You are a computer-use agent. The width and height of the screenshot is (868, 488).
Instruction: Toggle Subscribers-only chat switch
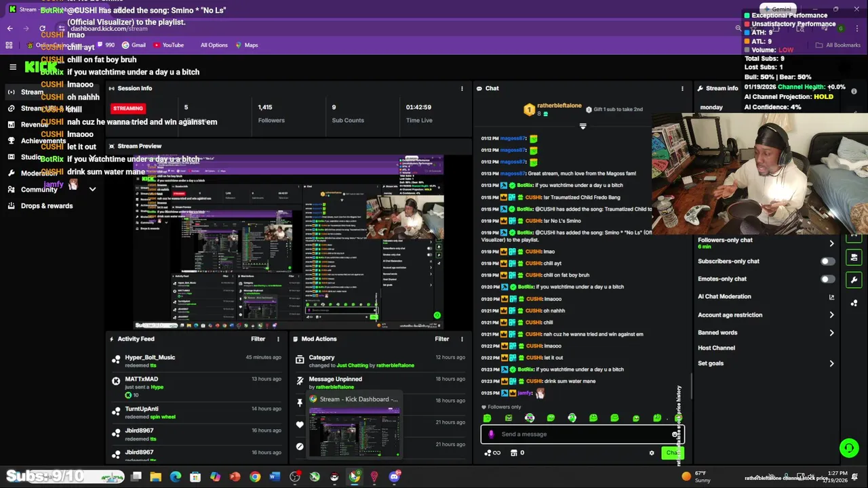[x=827, y=262]
